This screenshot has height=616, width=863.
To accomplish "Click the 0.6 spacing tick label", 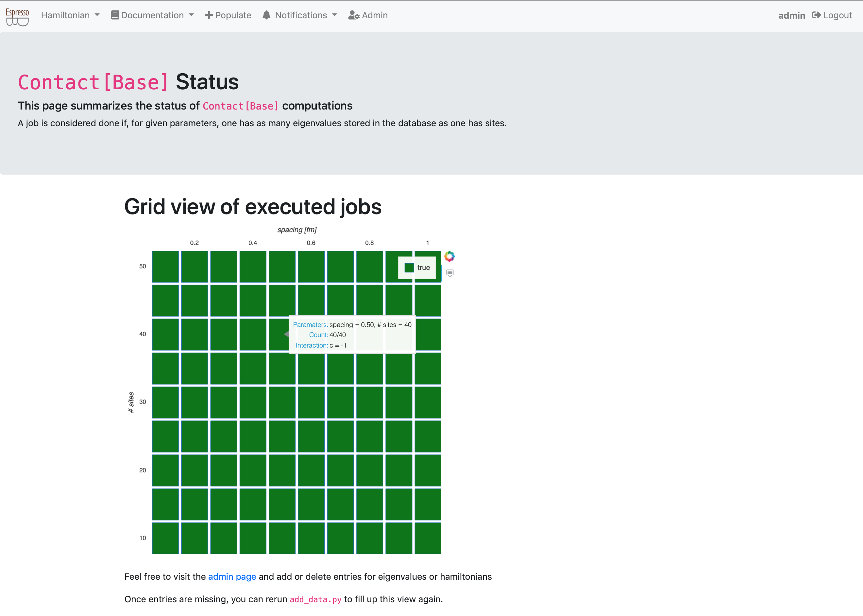I will [311, 243].
